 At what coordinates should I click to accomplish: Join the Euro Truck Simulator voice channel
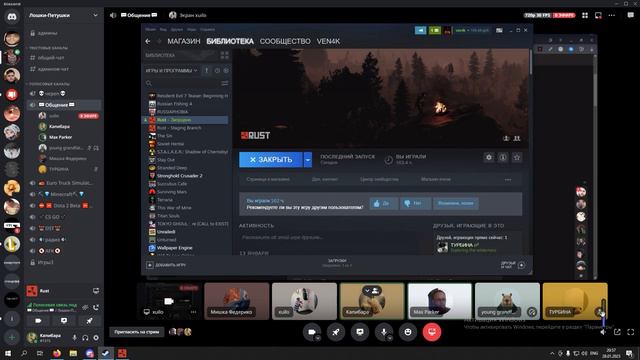point(63,183)
